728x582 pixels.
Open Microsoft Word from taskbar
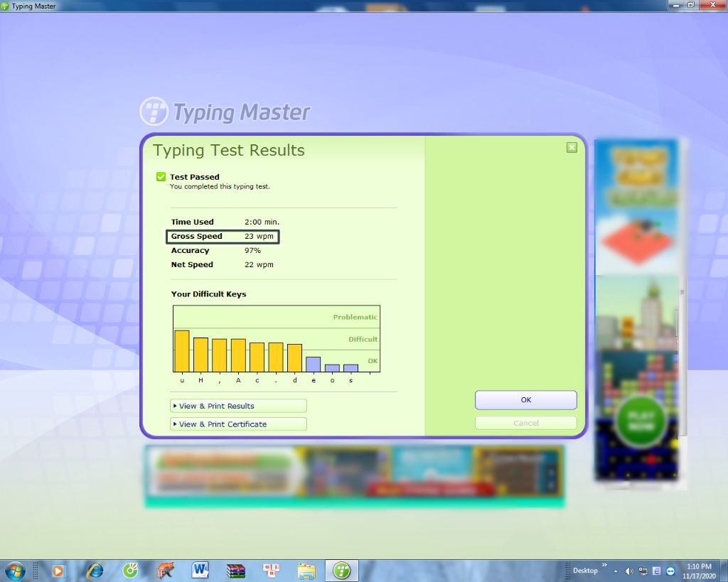(200, 571)
